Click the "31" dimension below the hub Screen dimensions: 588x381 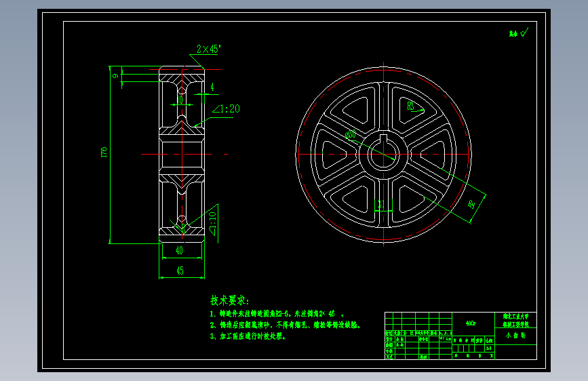click(x=381, y=204)
